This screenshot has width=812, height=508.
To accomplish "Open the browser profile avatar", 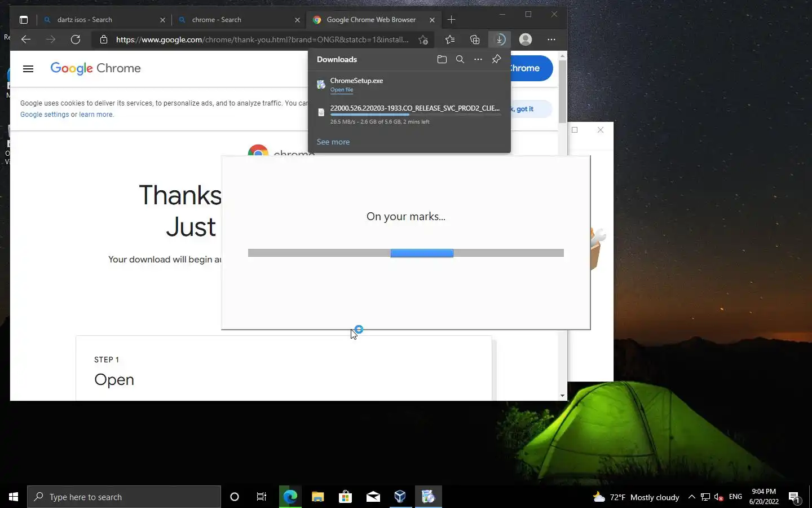I will [526, 40].
